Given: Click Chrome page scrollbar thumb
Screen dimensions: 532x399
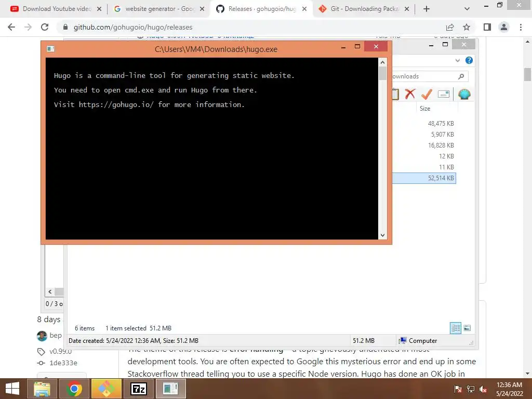Looking at the screenshot, I should tap(527, 74).
